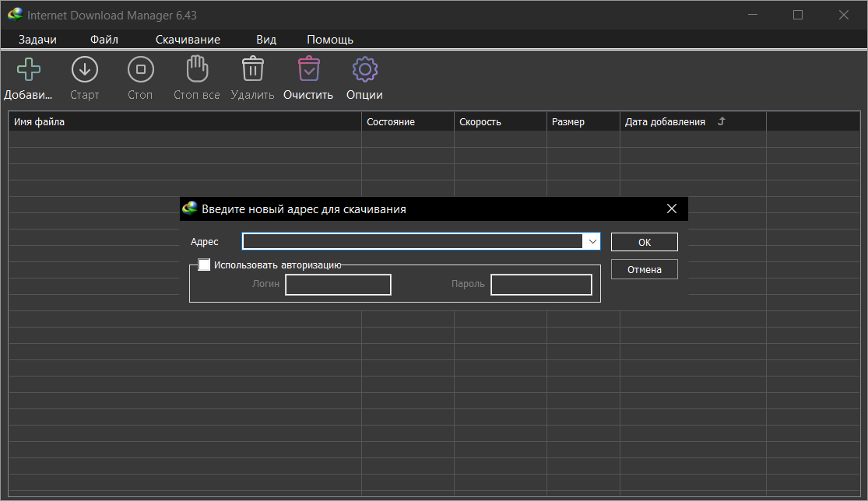The width and height of the screenshot is (868, 501).
Task: Minimize the Internet Download Manager window
Action: [x=753, y=15]
